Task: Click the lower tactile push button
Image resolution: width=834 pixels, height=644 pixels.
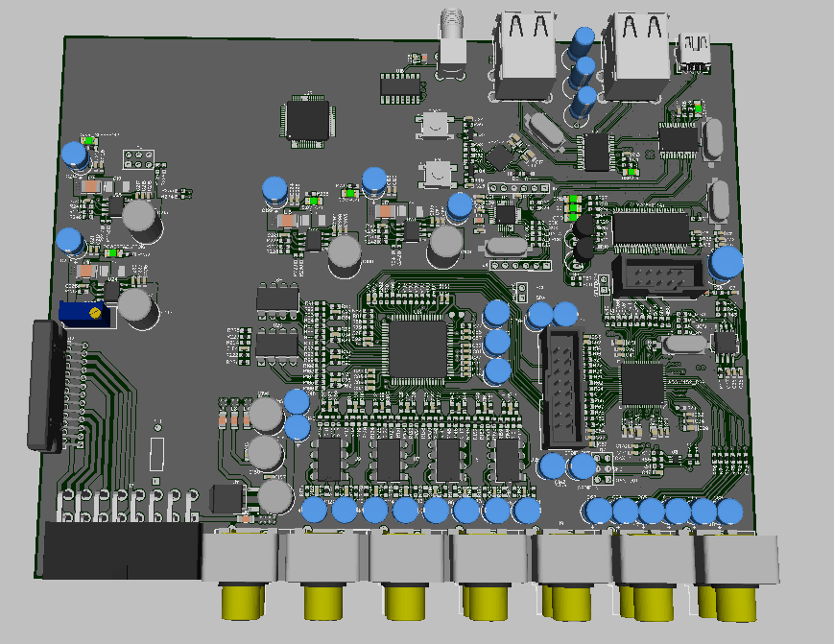Action: (x=439, y=175)
